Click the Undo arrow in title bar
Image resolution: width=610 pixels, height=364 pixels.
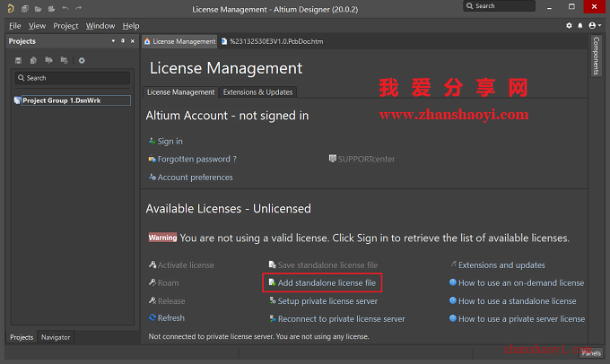point(65,8)
